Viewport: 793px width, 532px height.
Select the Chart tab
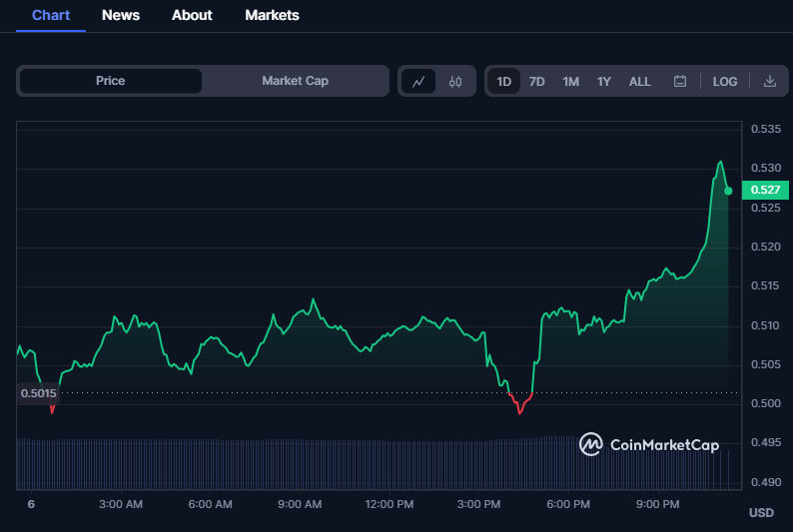pos(51,15)
